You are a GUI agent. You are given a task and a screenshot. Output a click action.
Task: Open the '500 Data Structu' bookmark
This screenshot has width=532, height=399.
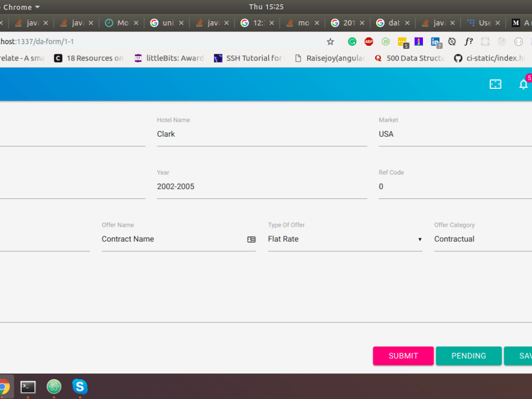click(x=410, y=59)
